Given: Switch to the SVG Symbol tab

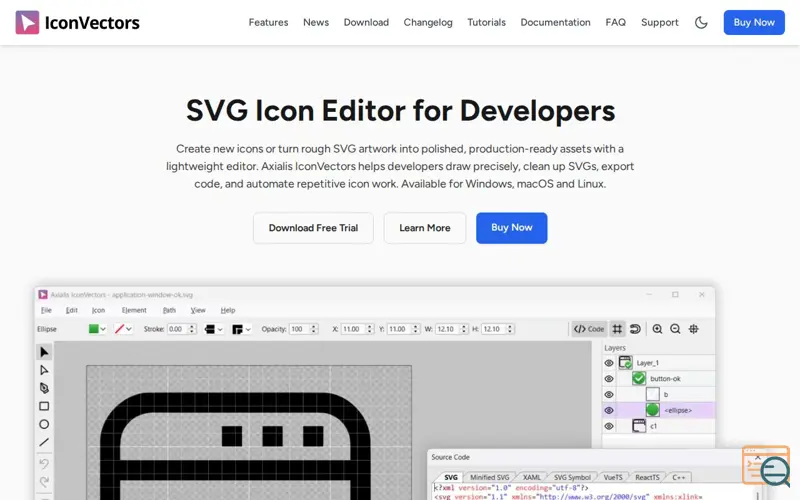Looking at the screenshot, I should (x=572, y=478).
